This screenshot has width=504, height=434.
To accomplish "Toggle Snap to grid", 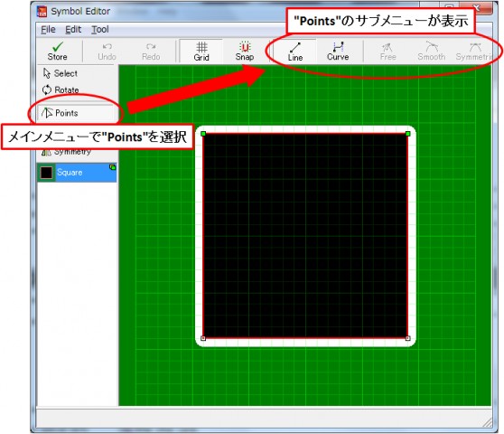I will 245,51.
